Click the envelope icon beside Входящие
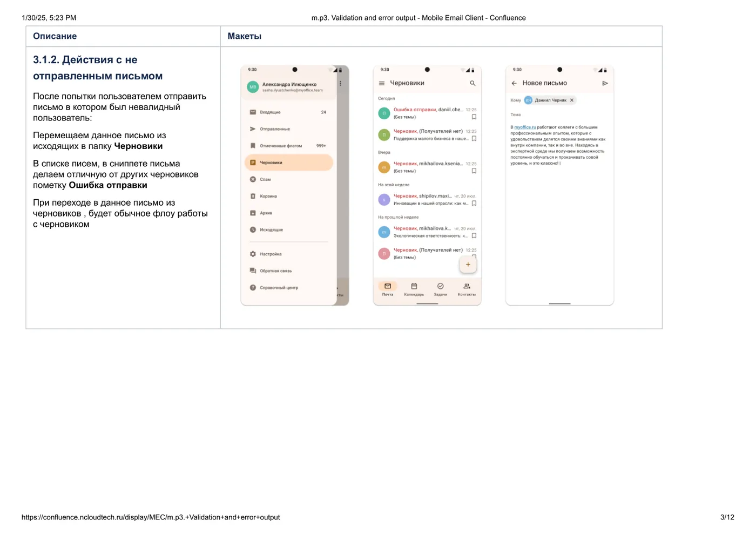This screenshot has height=534, width=756. coord(253,112)
